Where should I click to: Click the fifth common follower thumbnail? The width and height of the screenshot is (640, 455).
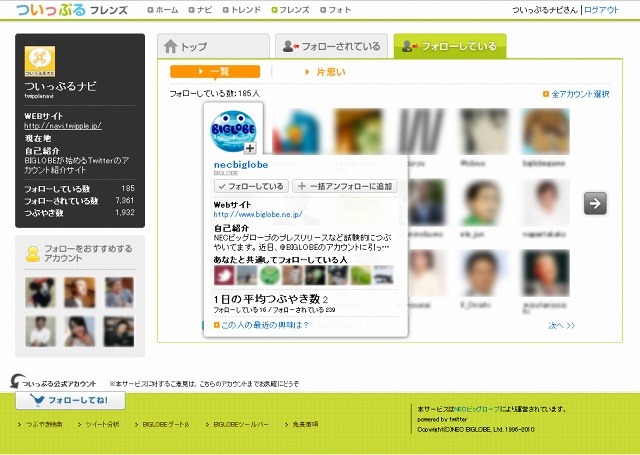315,275
